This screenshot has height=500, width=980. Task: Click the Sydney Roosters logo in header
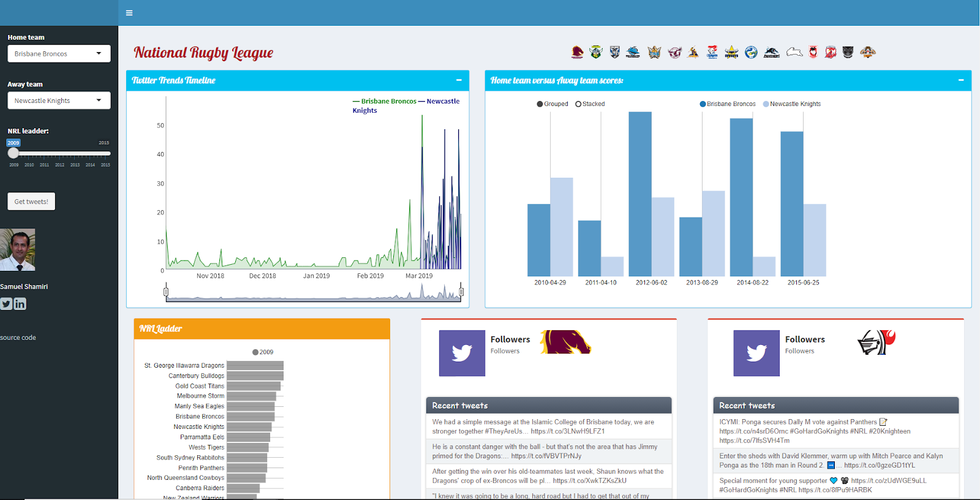point(831,52)
